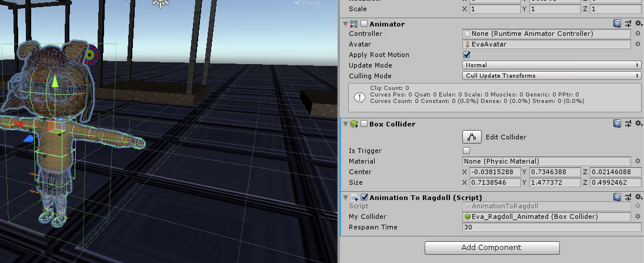The height and width of the screenshot is (263, 644).
Task: Open the Update Mode dropdown
Action: pos(551,65)
